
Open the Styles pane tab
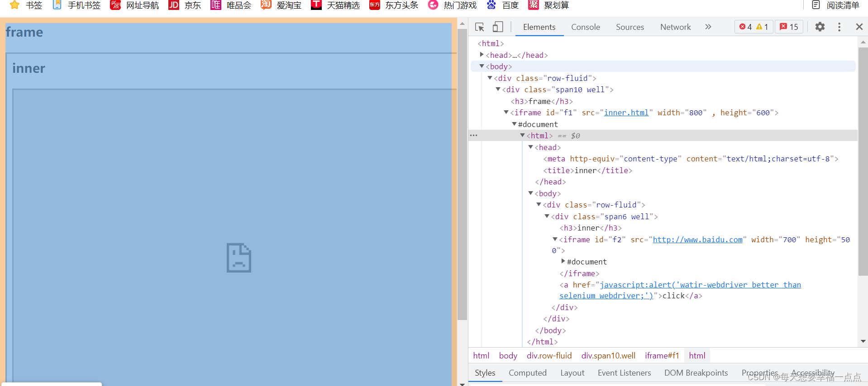click(x=485, y=373)
